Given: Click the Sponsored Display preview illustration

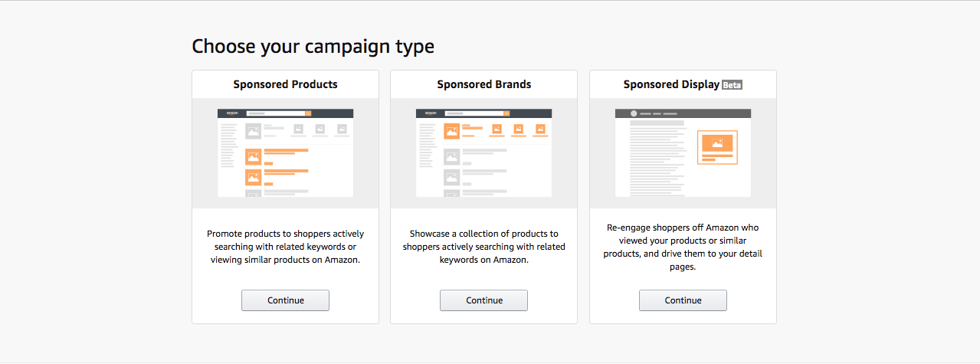Looking at the screenshot, I should 683,152.
